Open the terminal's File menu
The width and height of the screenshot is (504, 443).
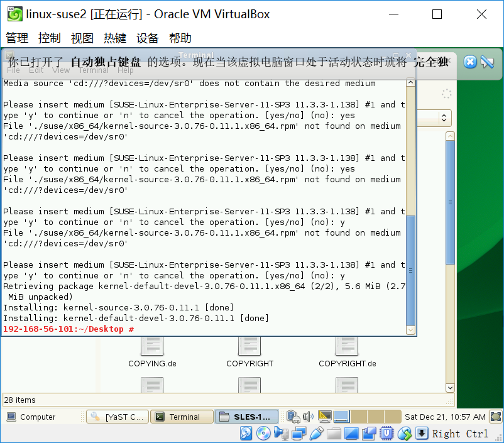(13, 70)
